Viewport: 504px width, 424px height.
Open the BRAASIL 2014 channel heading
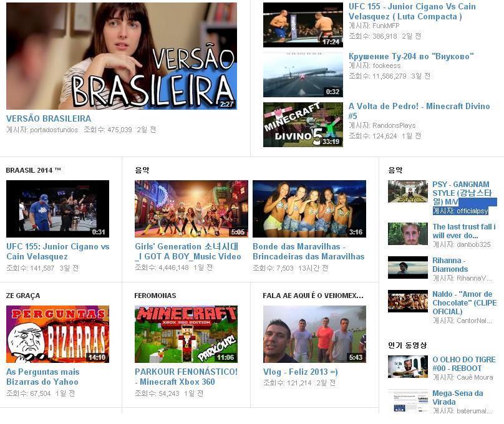coord(33,170)
